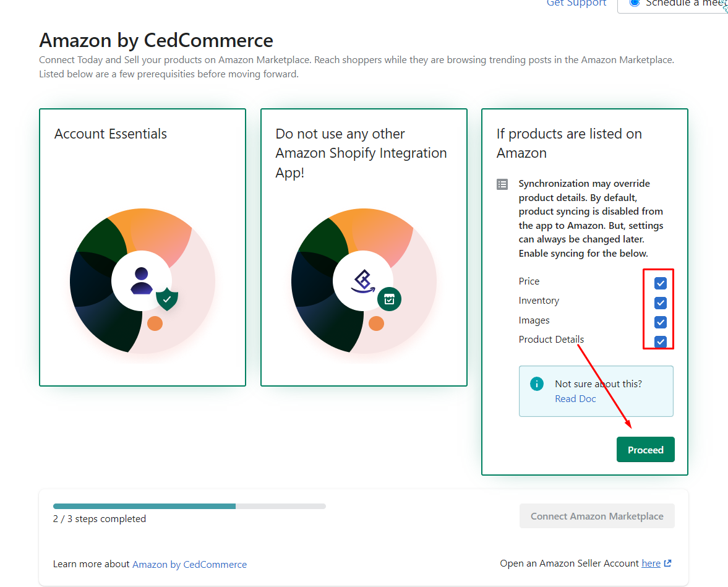Click the Get Support link
This screenshot has height=587, width=728.
(576, 3)
